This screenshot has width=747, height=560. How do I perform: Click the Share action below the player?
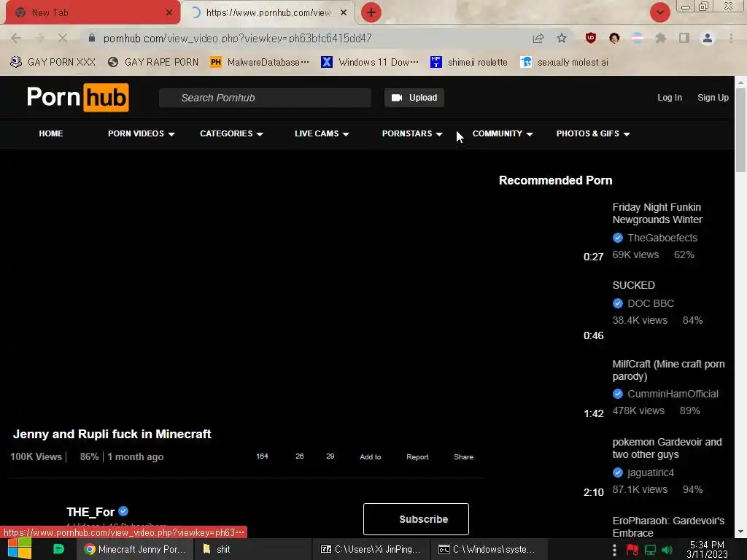pos(463,456)
